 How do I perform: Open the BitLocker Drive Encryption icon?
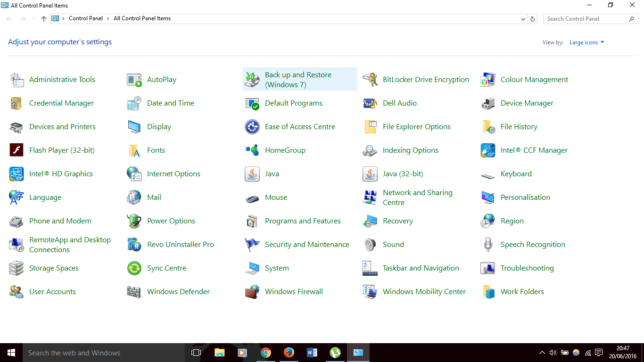tap(370, 80)
